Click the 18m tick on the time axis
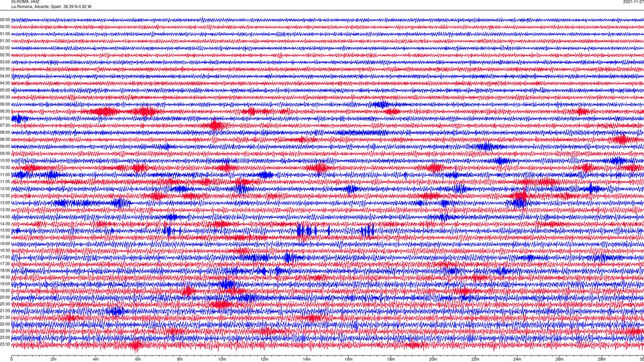Image resolution: width=644 pixels, height=362 pixels. 390,359
